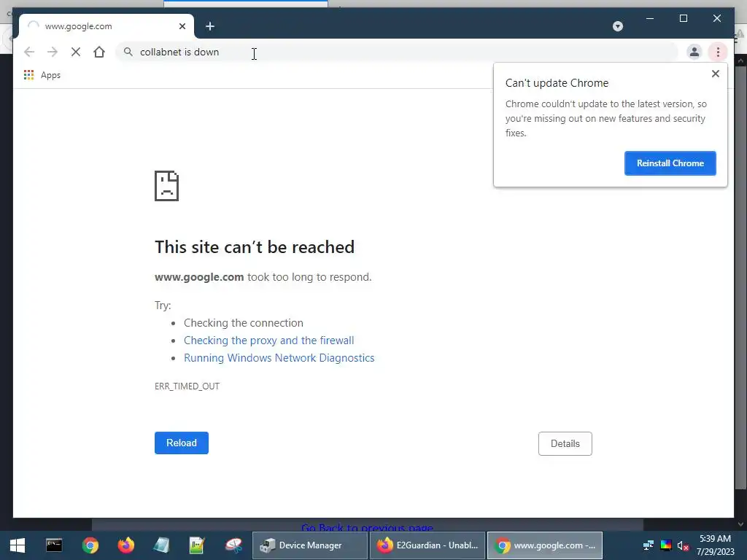The width and height of the screenshot is (747, 560).
Task: Open the Windows Start menu
Action: [x=18, y=545]
